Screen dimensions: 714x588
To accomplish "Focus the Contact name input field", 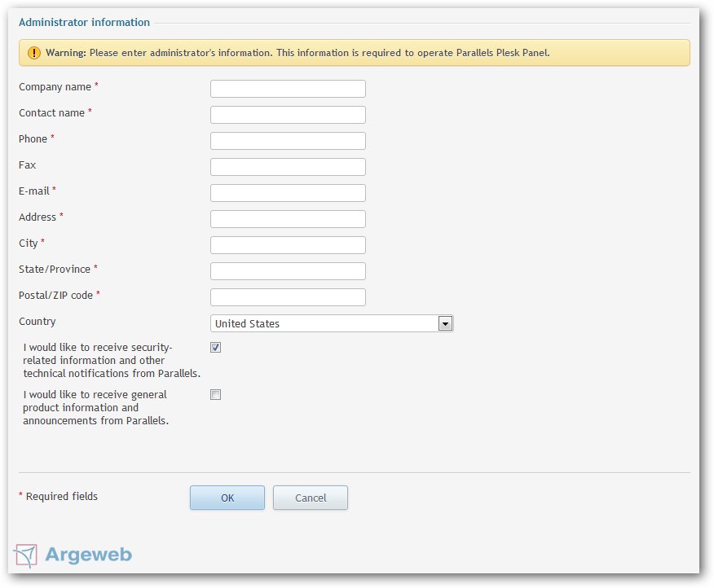I will point(288,115).
